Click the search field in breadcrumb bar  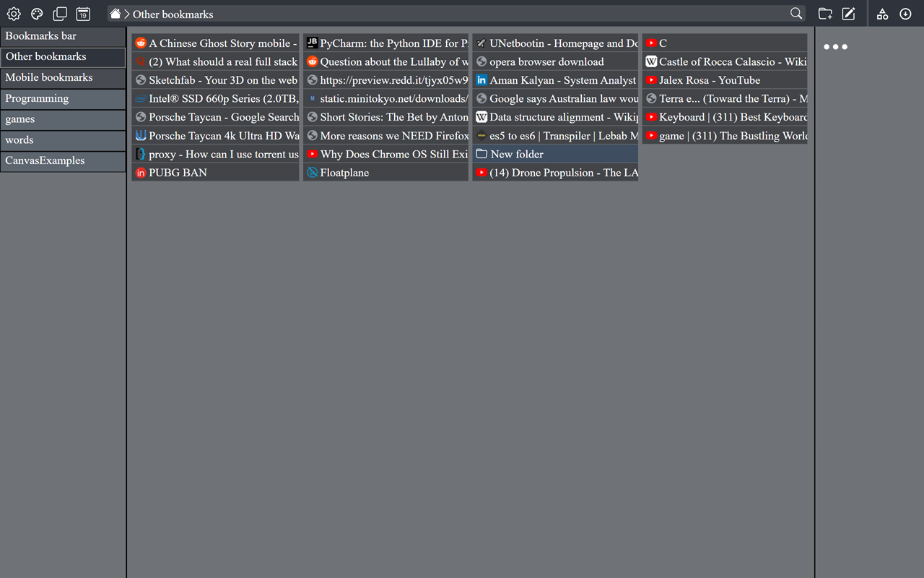pyautogui.click(x=456, y=14)
